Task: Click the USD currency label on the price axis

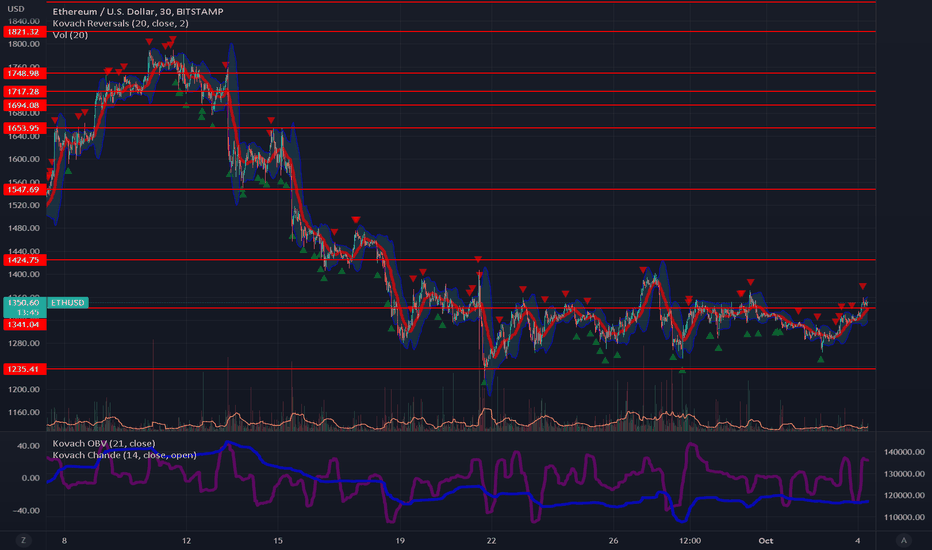Action: click(15, 9)
